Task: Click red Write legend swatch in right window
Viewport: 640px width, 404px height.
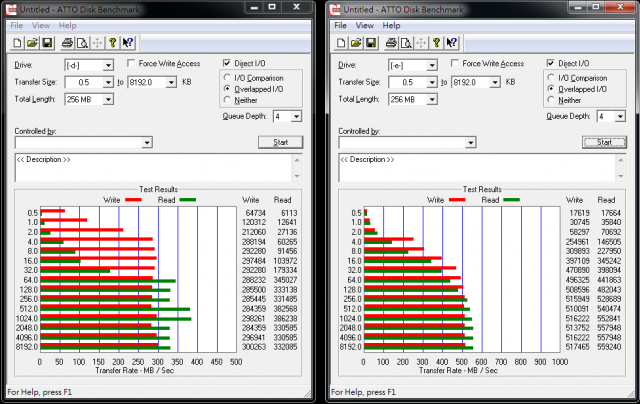Action: [457, 200]
